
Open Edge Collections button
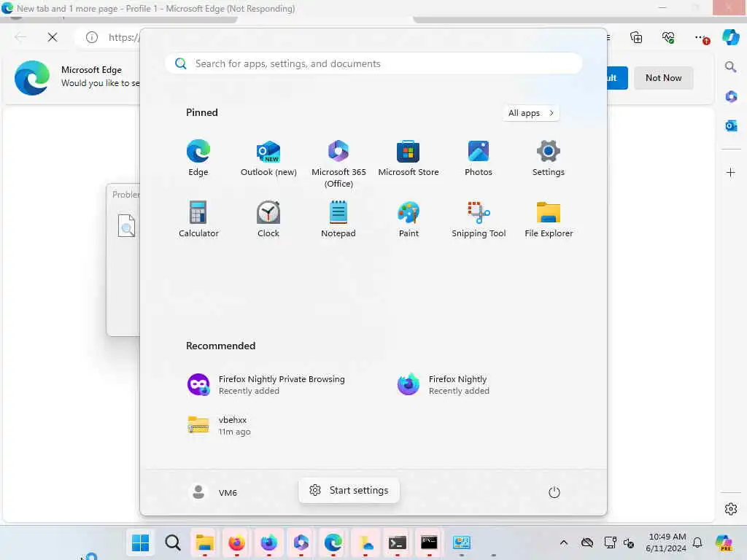[x=636, y=37]
